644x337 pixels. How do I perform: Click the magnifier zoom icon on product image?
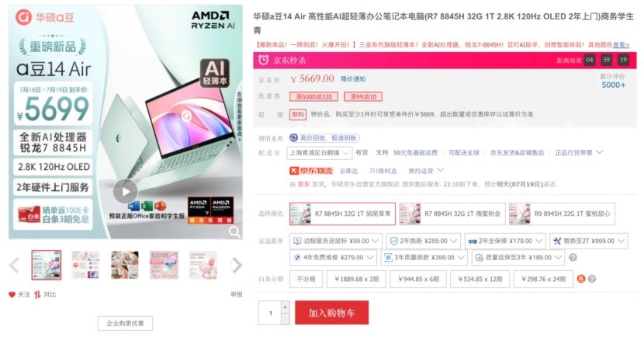[234, 232]
